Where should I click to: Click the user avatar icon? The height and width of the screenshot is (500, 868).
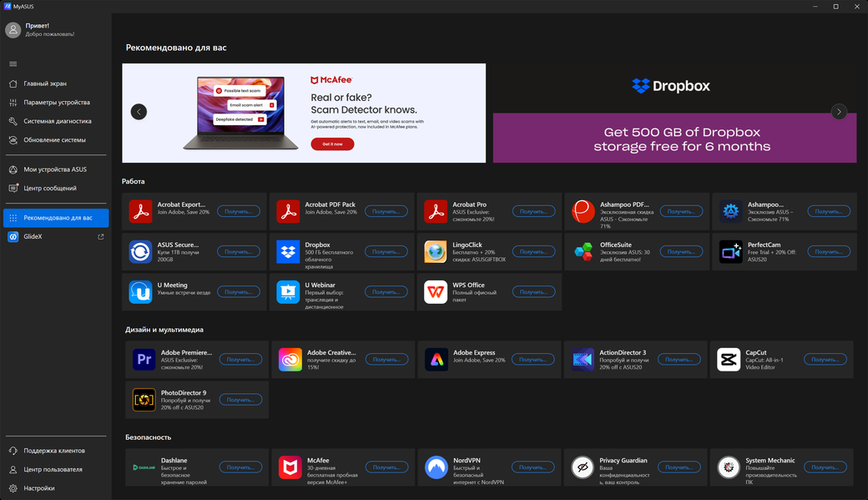pos(13,30)
